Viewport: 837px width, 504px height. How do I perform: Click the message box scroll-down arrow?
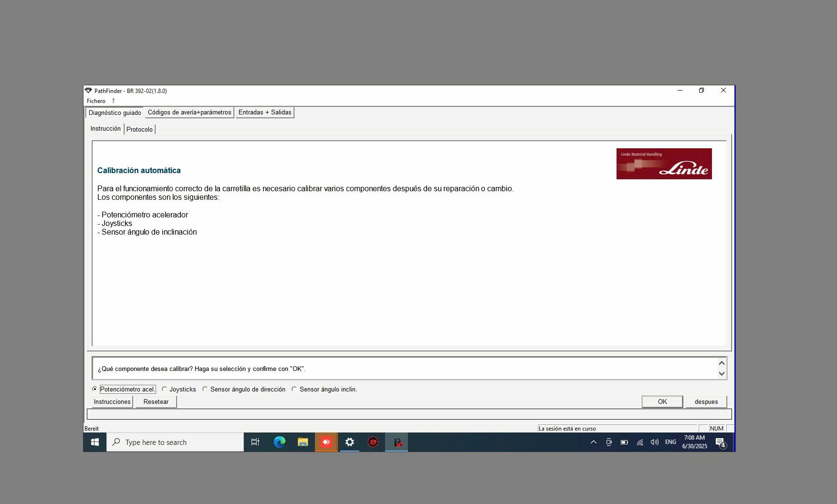(x=721, y=374)
